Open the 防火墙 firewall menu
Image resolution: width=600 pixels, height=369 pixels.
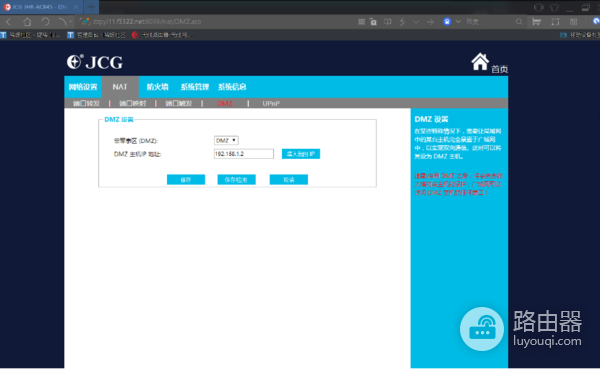157,87
